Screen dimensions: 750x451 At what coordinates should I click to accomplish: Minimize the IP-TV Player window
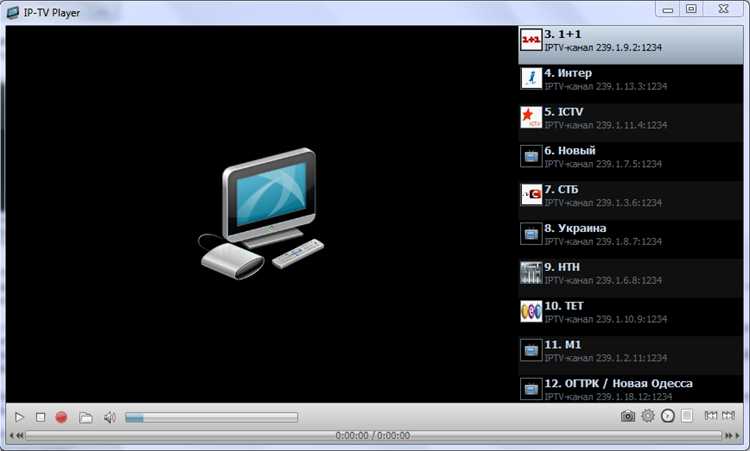(668, 10)
